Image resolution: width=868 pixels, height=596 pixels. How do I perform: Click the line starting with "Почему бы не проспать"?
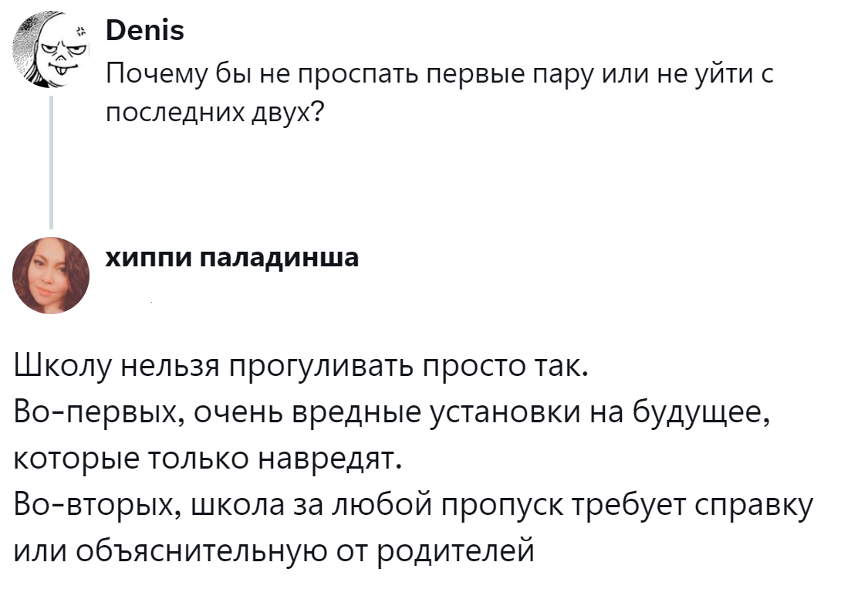click(x=438, y=76)
